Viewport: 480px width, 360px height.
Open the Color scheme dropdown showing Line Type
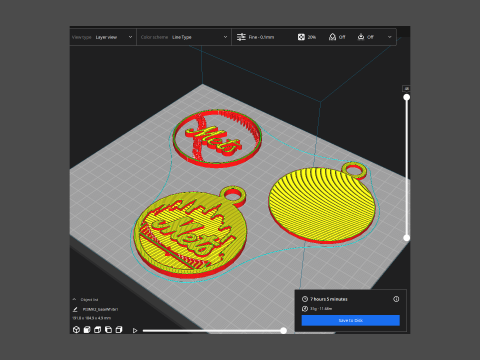pyautogui.click(x=184, y=37)
